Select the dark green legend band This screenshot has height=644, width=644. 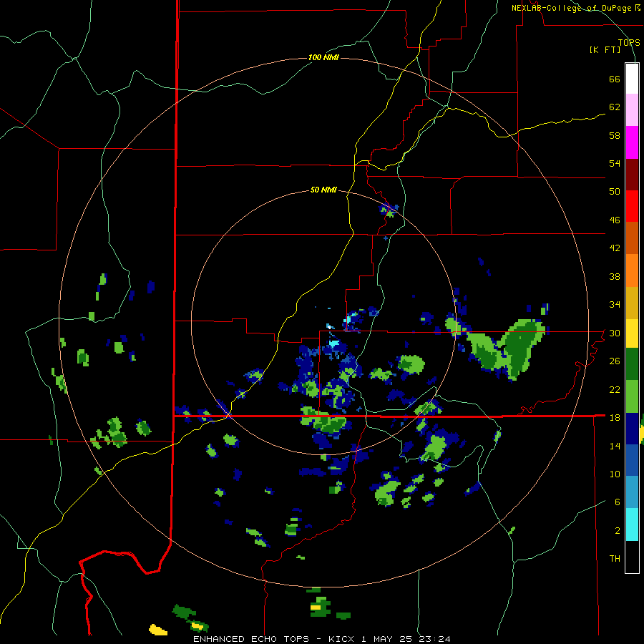pyautogui.click(x=632, y=364)
